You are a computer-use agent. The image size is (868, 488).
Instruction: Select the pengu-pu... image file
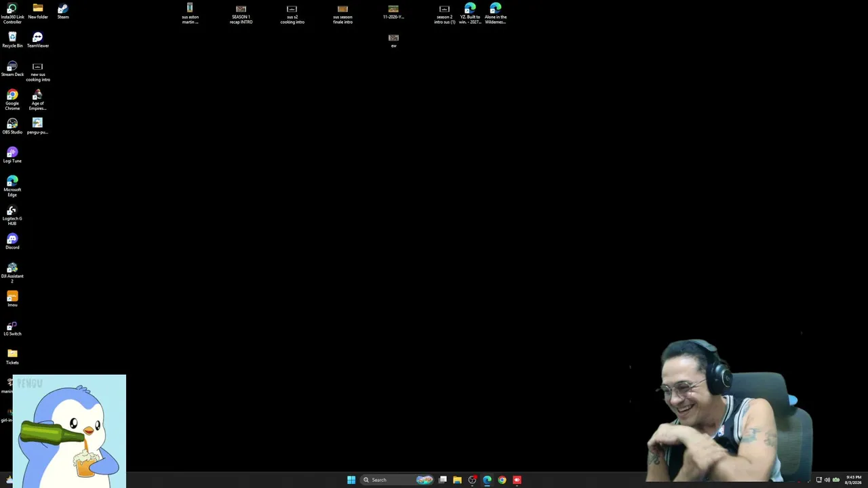coord(38,126)
